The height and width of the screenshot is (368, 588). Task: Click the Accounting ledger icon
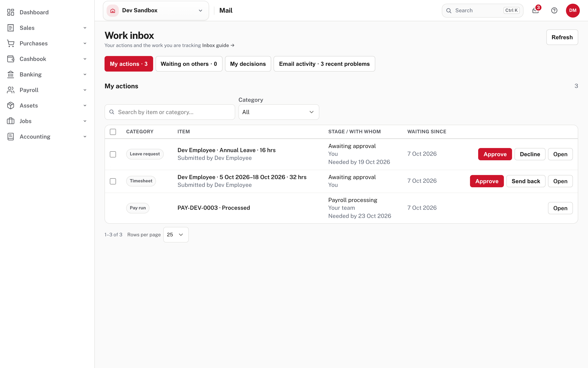tap(10, 137)
